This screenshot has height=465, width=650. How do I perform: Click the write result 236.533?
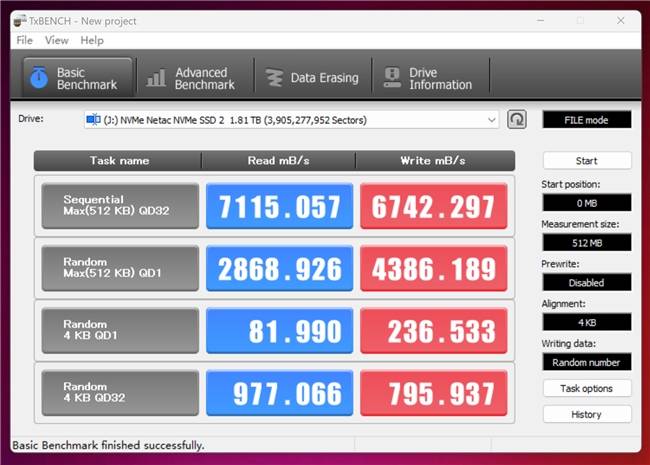tap(434, 330)
